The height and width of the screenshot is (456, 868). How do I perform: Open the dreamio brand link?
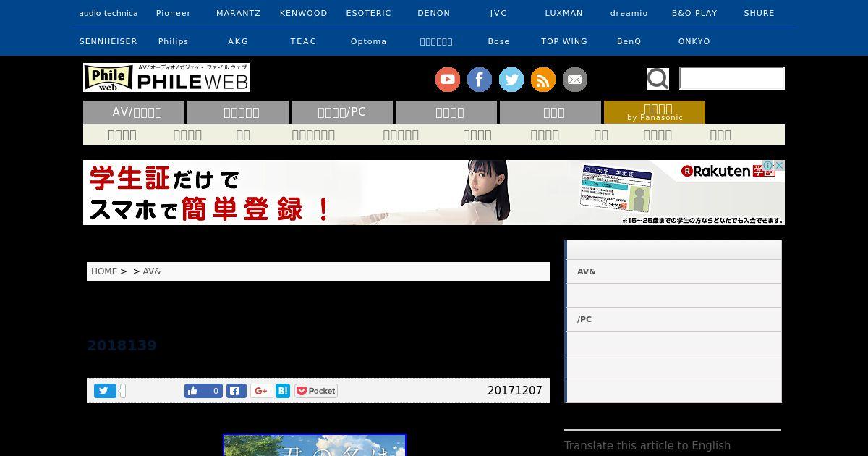point(629,13)
